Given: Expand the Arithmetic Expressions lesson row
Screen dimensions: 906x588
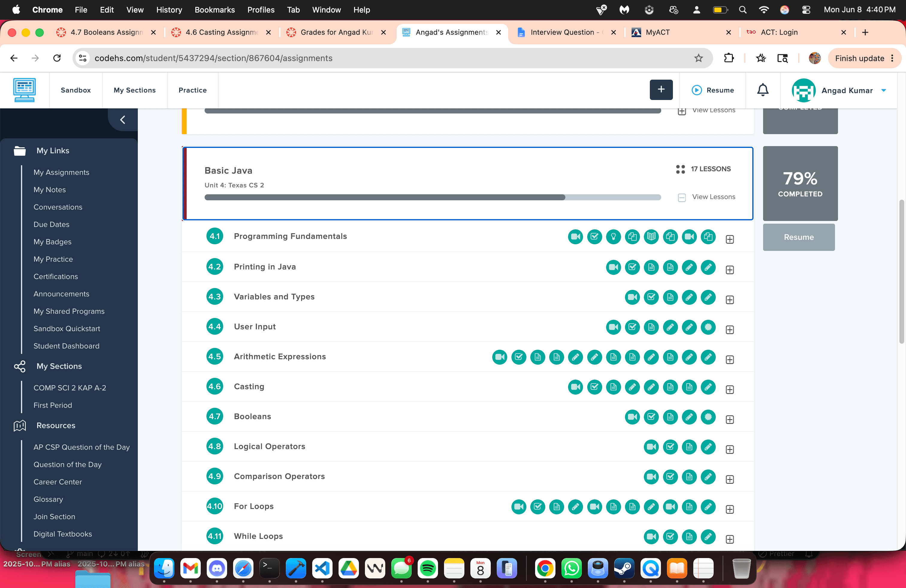Looking at the screenshot, I should coord(729,360).
